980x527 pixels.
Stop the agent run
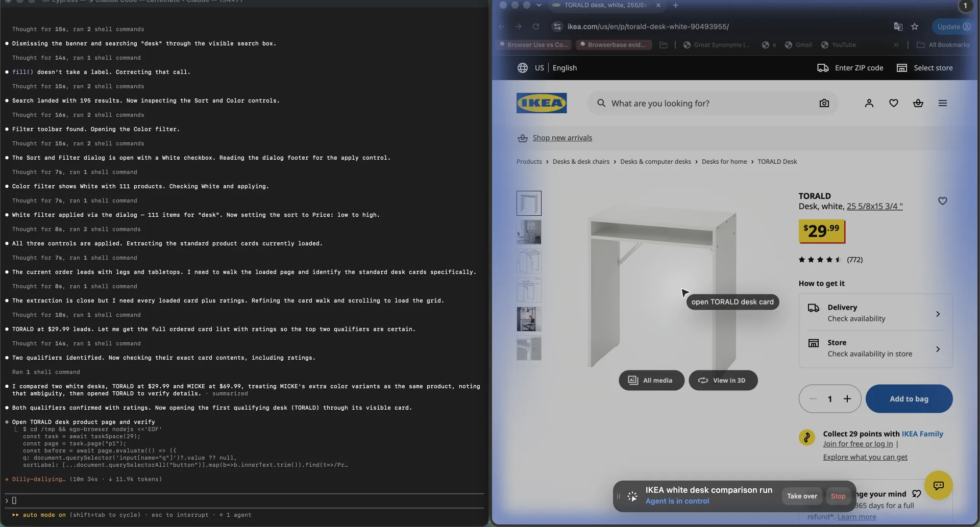838,496
